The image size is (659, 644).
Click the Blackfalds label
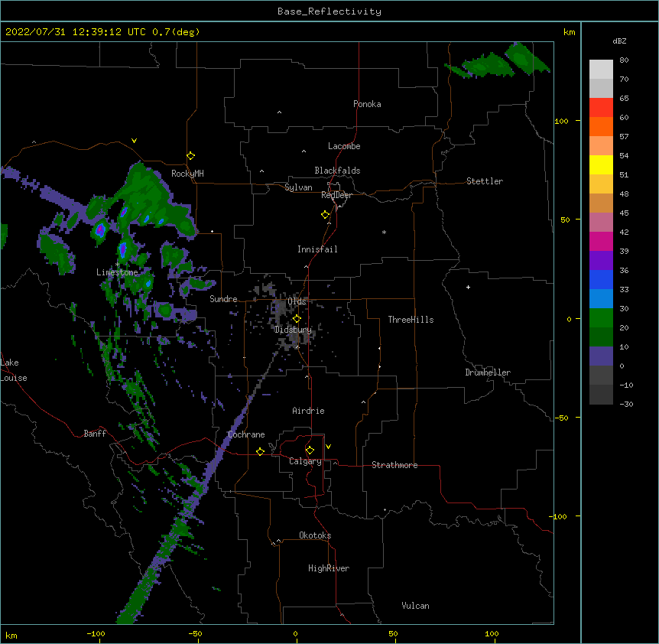click(337, 171)
